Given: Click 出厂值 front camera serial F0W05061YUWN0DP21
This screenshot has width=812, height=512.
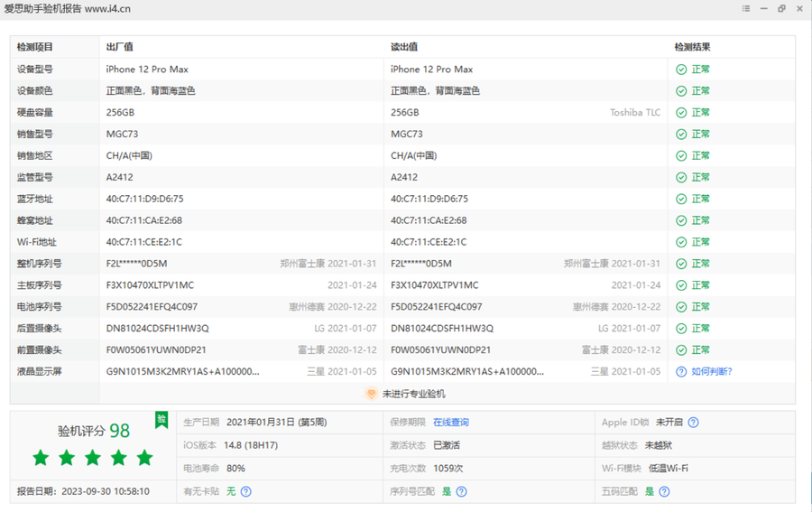Looking at the screenshot, I should (x=156, y=350).
